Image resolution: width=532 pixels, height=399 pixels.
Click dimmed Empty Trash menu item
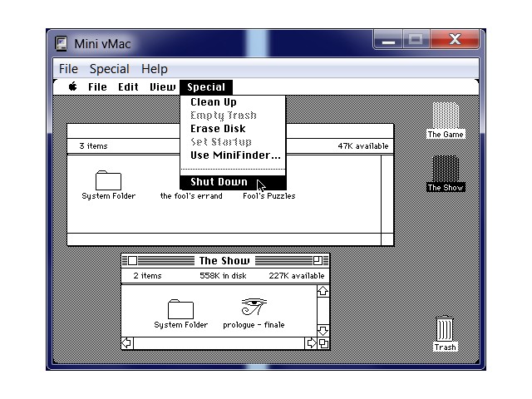click(x=233, y=116)
